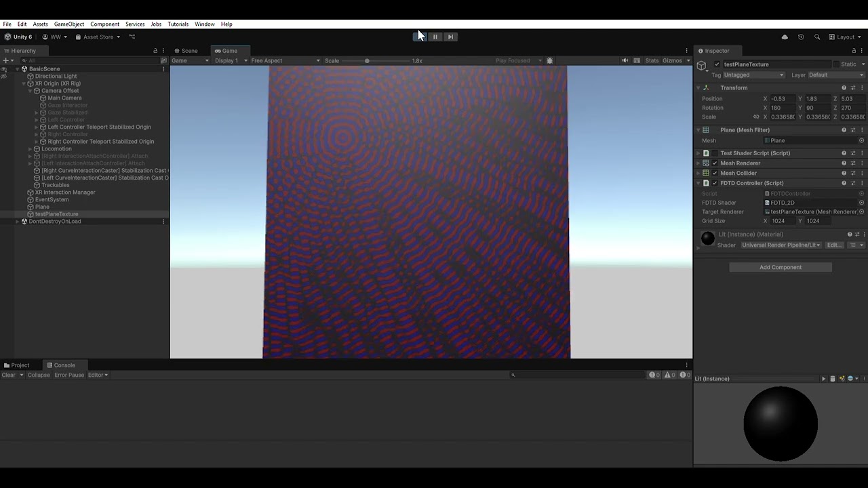
Task: Open the Universal Render Pipeline/Lit shader dropdown
Action: (x=781, y=245)
